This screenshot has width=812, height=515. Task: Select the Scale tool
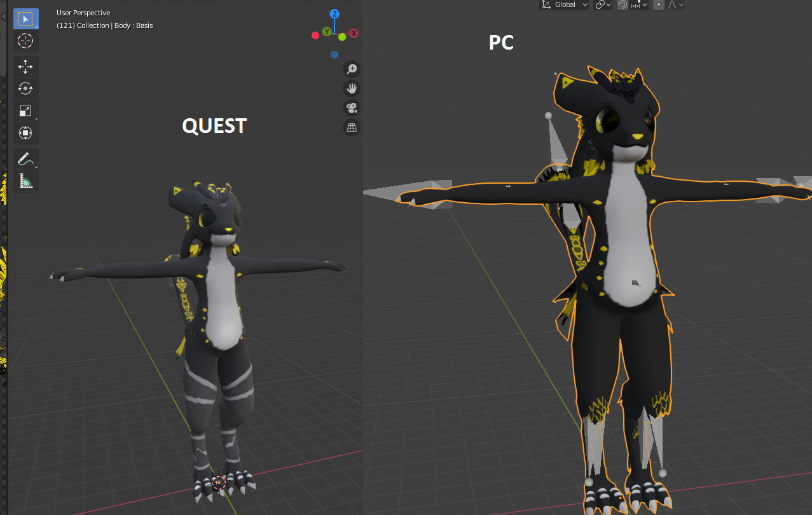coord(25,111)
